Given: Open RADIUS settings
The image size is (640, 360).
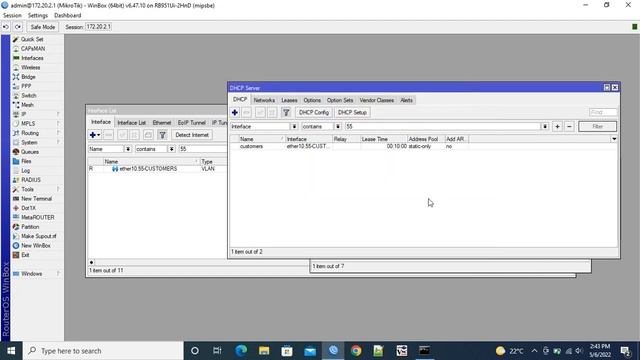Looking at the screenshot, I should click(31, 180).
